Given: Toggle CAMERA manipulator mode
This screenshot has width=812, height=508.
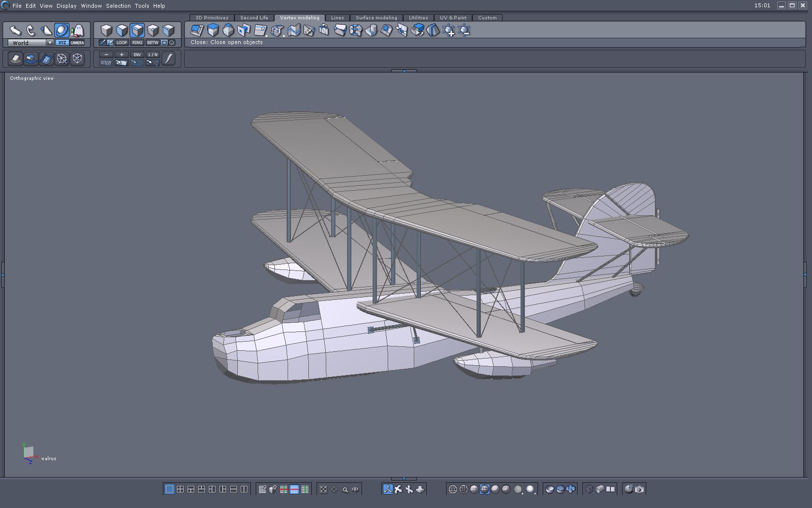Looking at the screenshot, I should coord(77,43).
